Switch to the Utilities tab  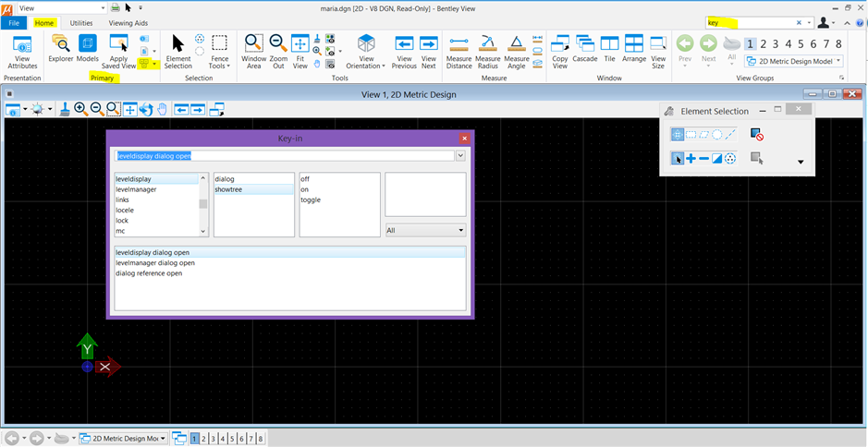[81, 23]
